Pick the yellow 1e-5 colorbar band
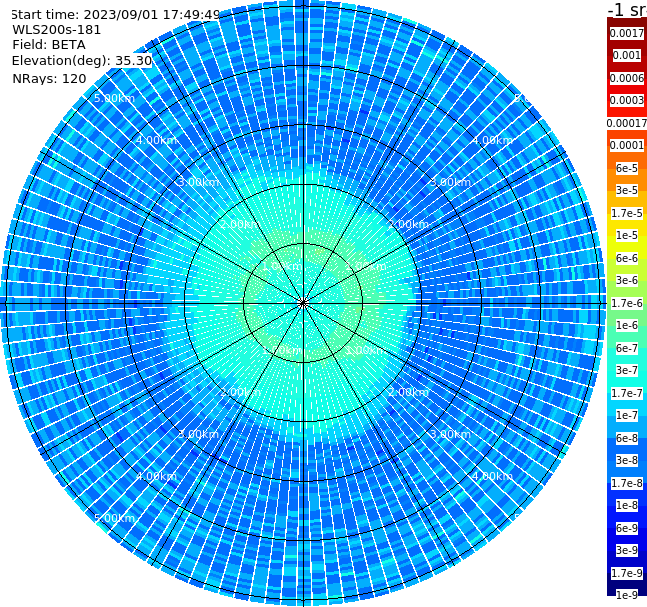 [x=627, y=235]
